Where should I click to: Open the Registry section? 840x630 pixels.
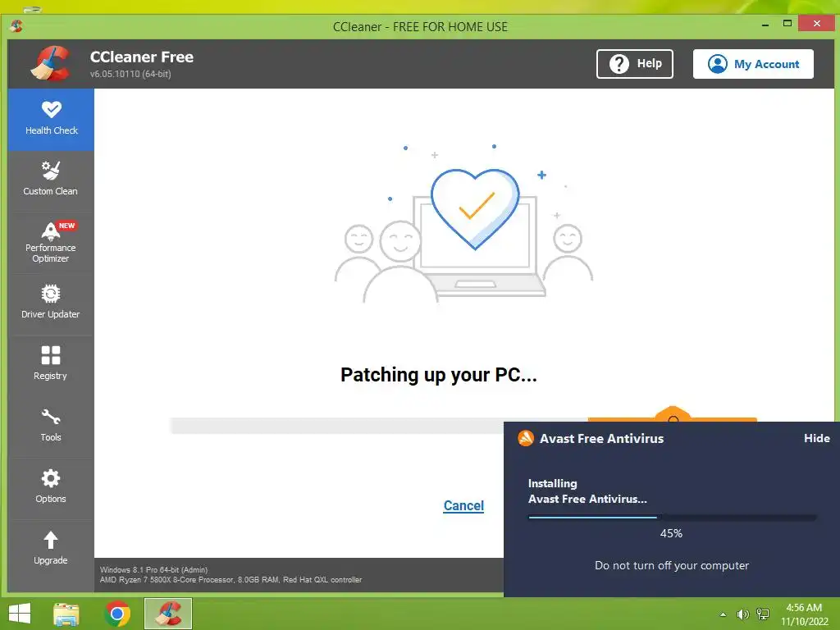pos(51,363)
